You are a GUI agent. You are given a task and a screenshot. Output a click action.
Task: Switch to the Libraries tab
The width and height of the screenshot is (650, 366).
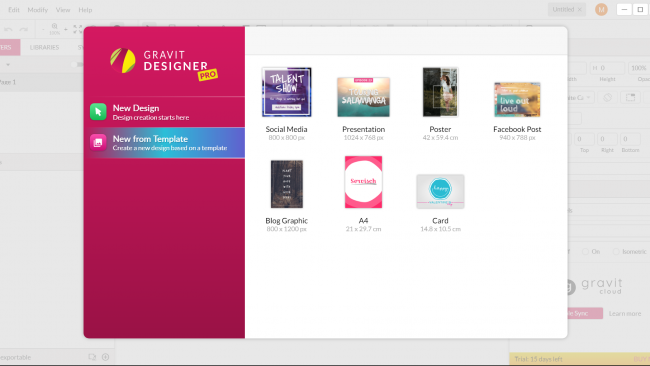click(44, 47)
